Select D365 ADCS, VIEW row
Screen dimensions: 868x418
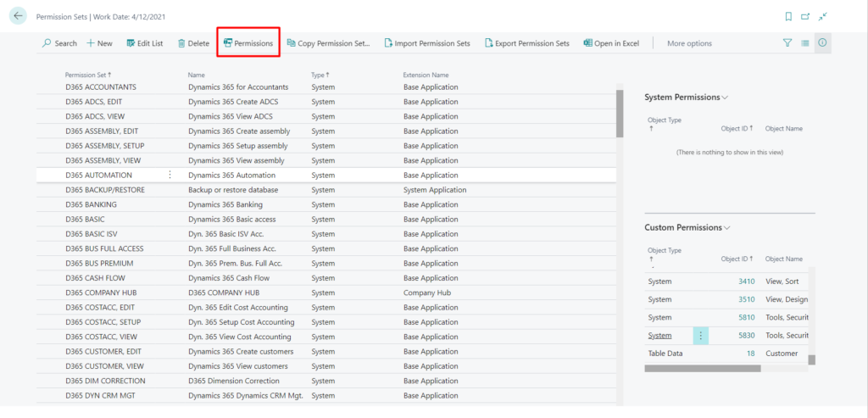point(326,116)
